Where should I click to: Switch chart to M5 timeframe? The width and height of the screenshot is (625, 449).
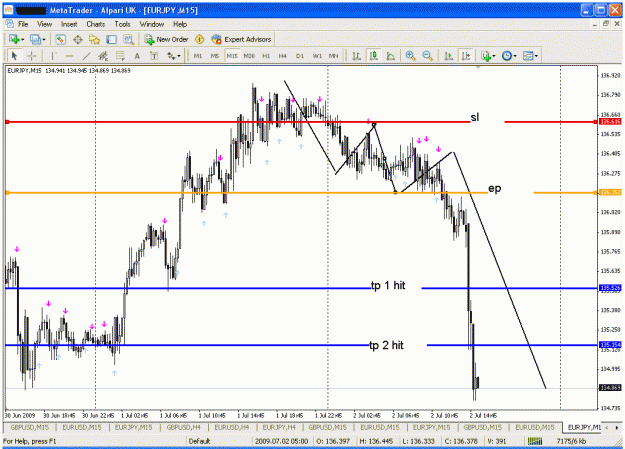coord(215,56)
